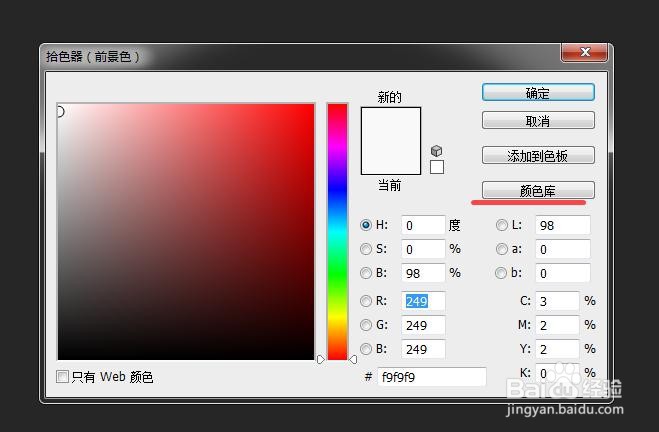Click the color field circle picker marker
659x432 pixels.
60,112
